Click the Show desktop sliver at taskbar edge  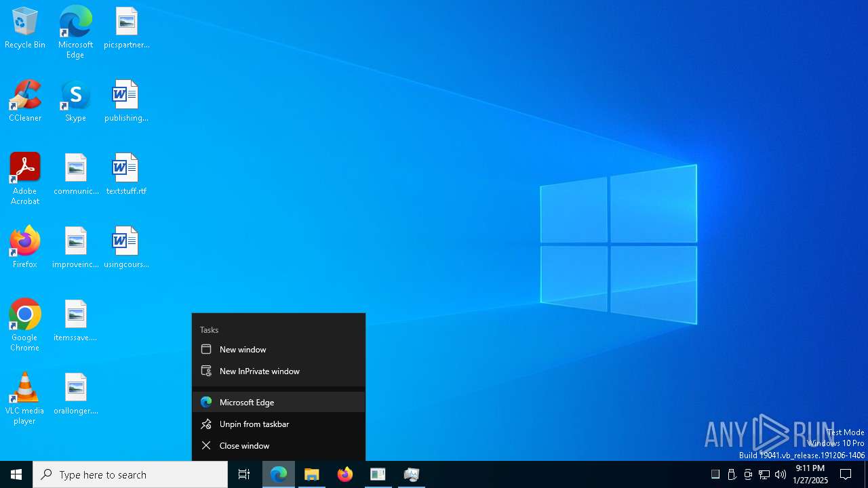click(x=866, y=474)
